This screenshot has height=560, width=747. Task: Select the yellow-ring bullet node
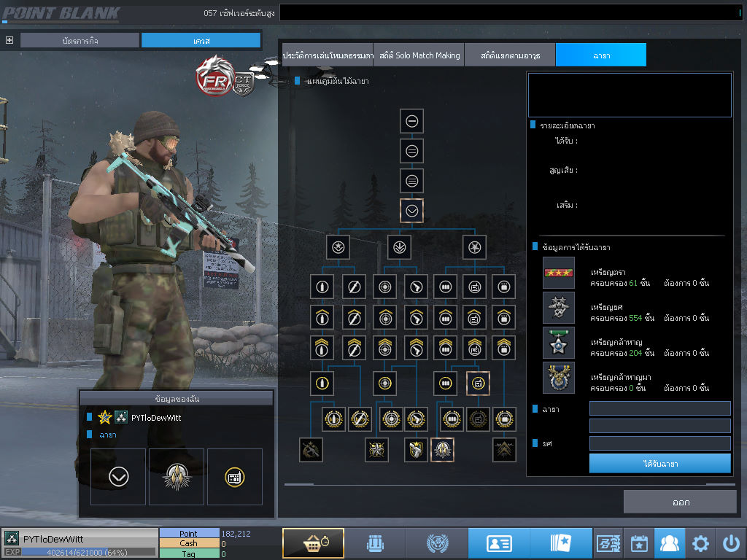[322, 383]
